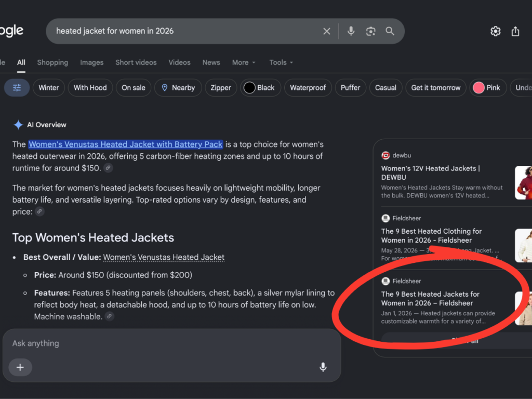Toggle the Waterproof filter chip
532x399 pixels.
click(308, 87)
